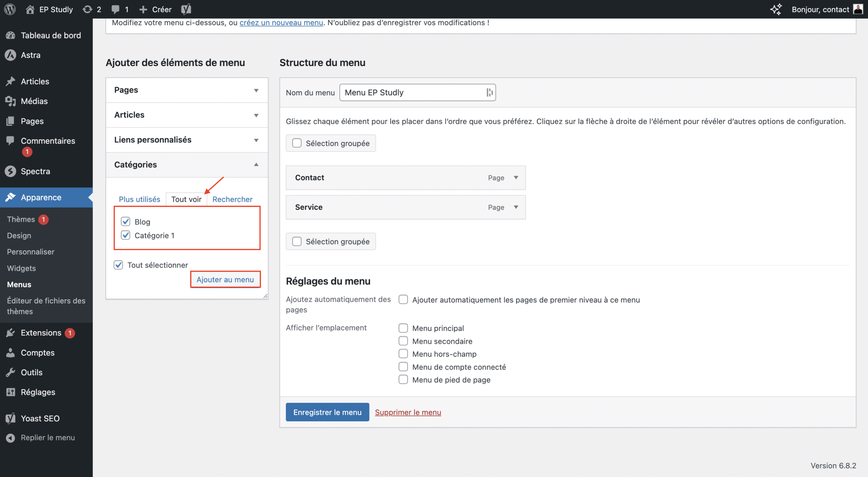868x477 pixels.
Task: Click the updates refresh icon
Action: (87, 9)
